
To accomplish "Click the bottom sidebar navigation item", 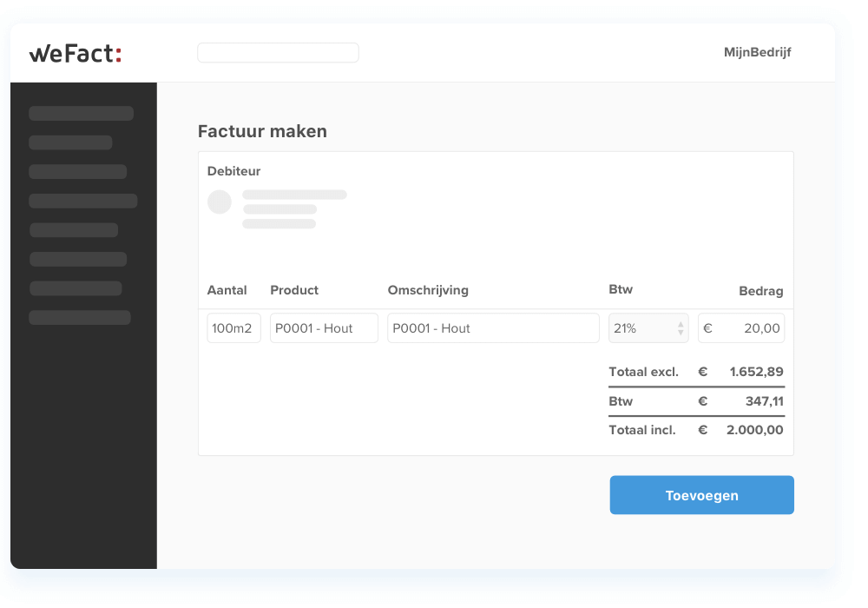I will click(80, 318).
